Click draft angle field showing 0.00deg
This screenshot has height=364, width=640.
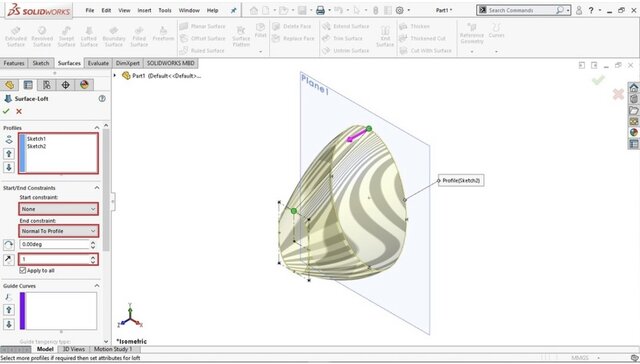coord(54,244)
